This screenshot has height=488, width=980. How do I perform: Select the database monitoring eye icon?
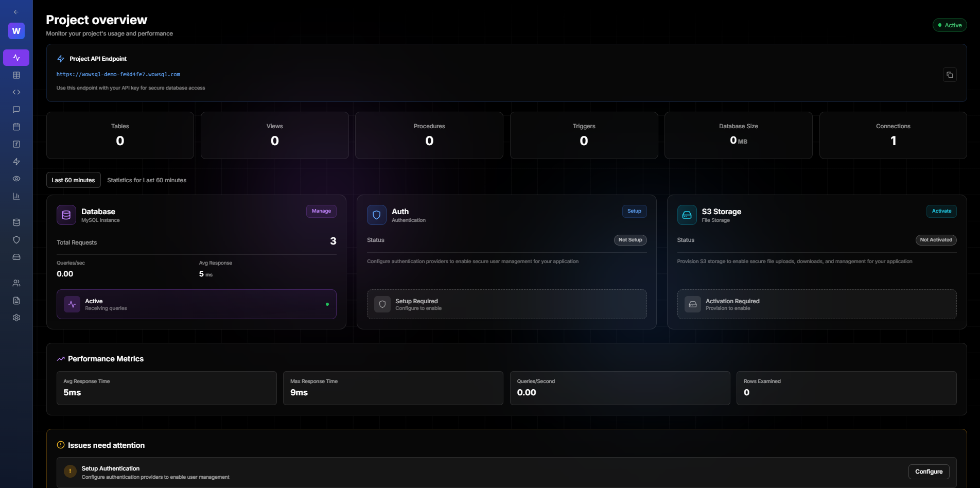pos(16,179)
